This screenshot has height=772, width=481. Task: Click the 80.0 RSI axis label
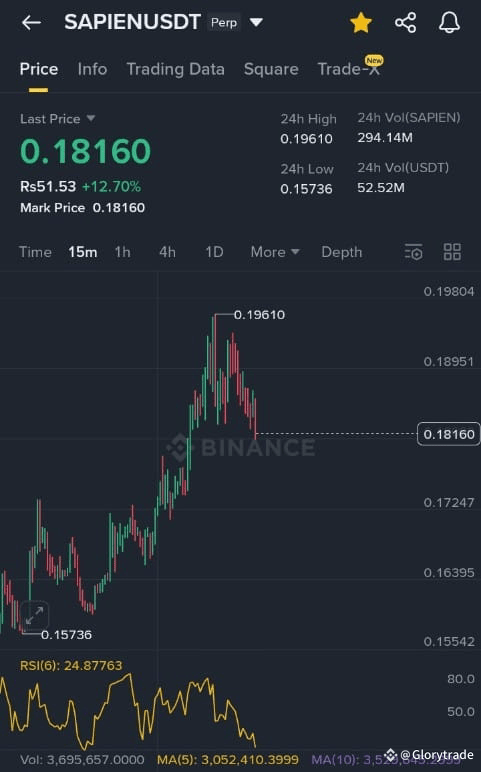(x=461, y=679)
